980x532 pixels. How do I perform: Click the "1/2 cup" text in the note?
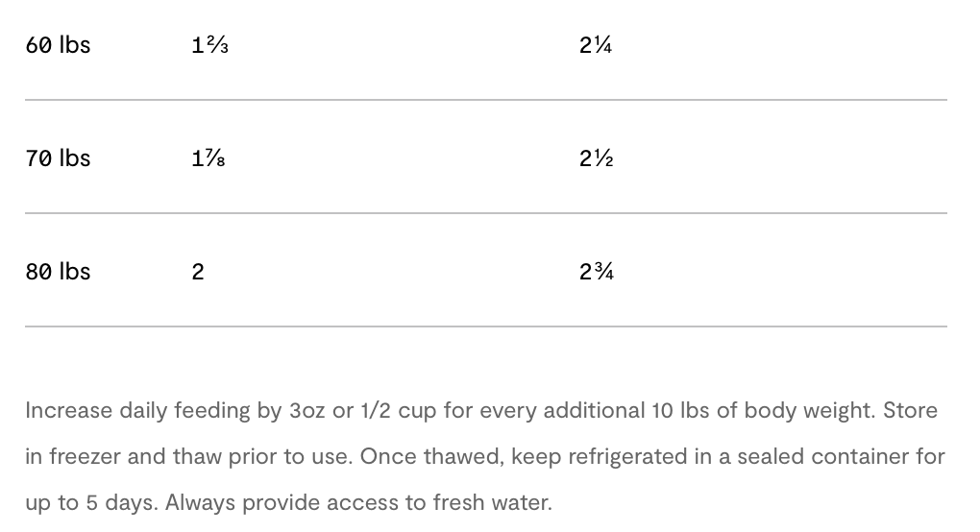pyautogui.click(x=398, y=410)
